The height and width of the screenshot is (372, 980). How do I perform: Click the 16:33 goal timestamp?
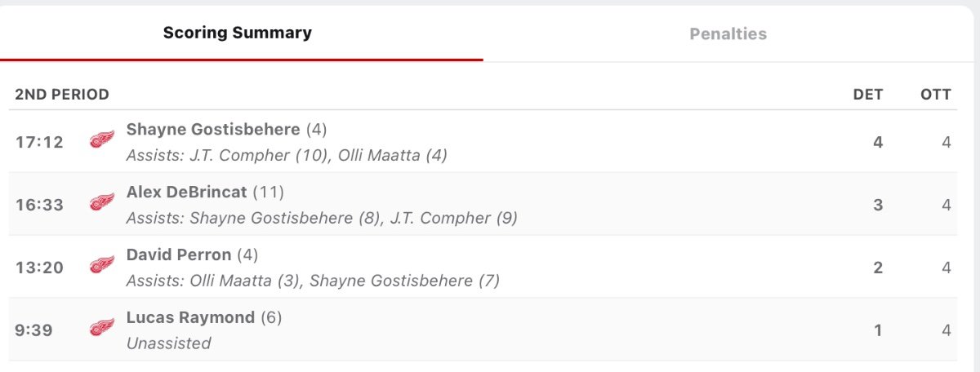click(x=39, y=205)
